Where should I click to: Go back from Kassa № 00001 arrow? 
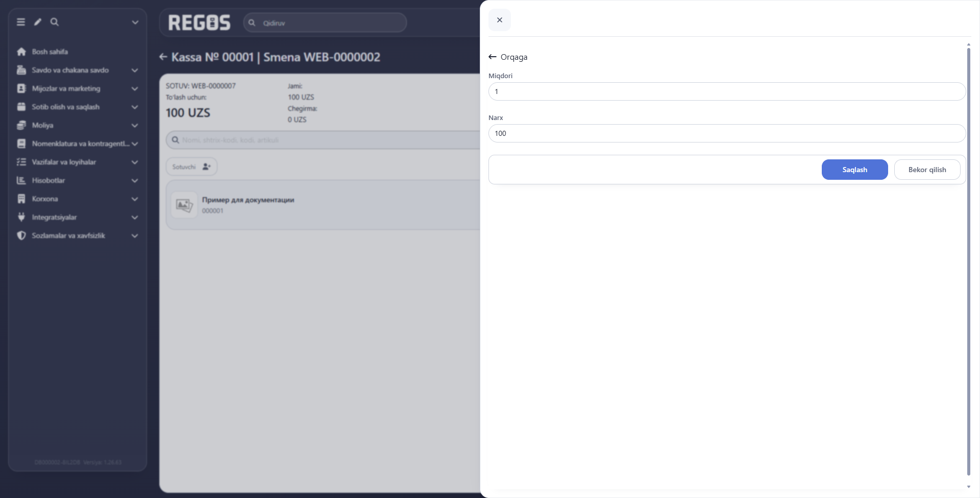point(163,57)
